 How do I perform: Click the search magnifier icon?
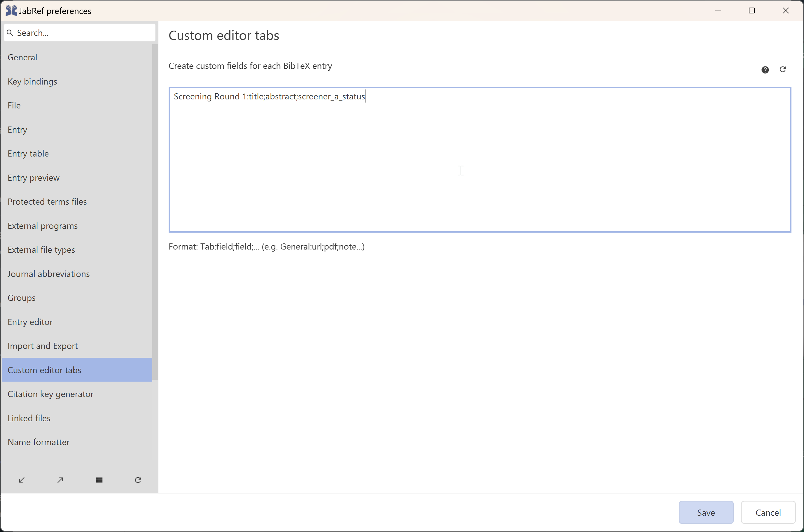10,33
